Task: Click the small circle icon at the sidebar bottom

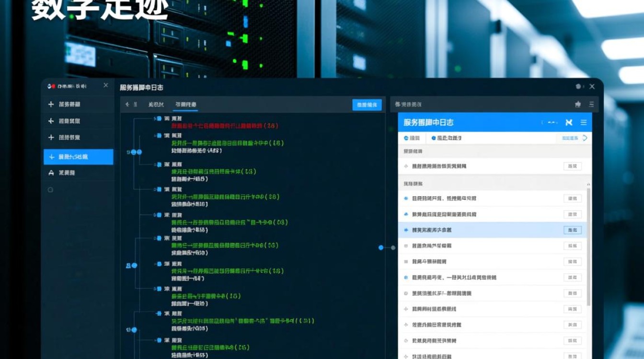Action: click(x=50, y=190)
